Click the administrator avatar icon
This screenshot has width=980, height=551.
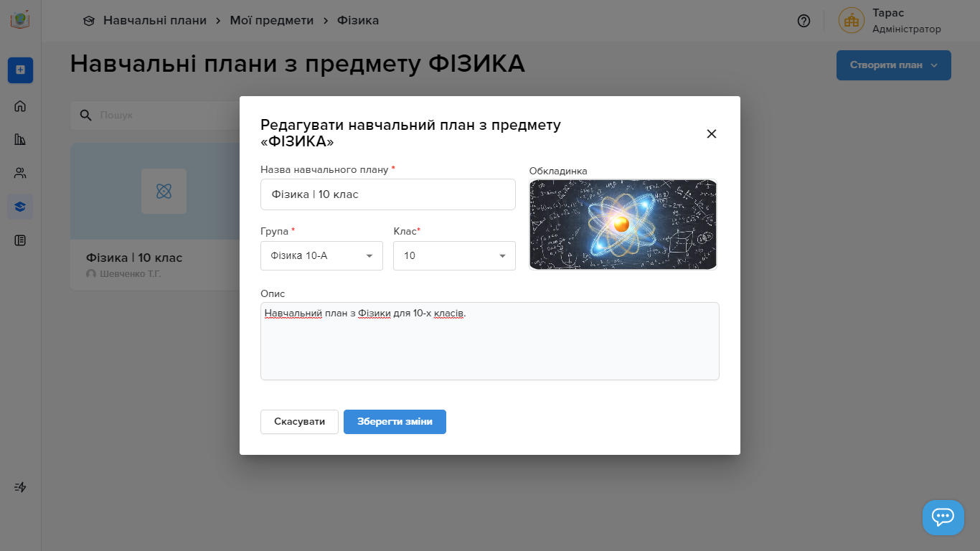(x=852, y=21)
